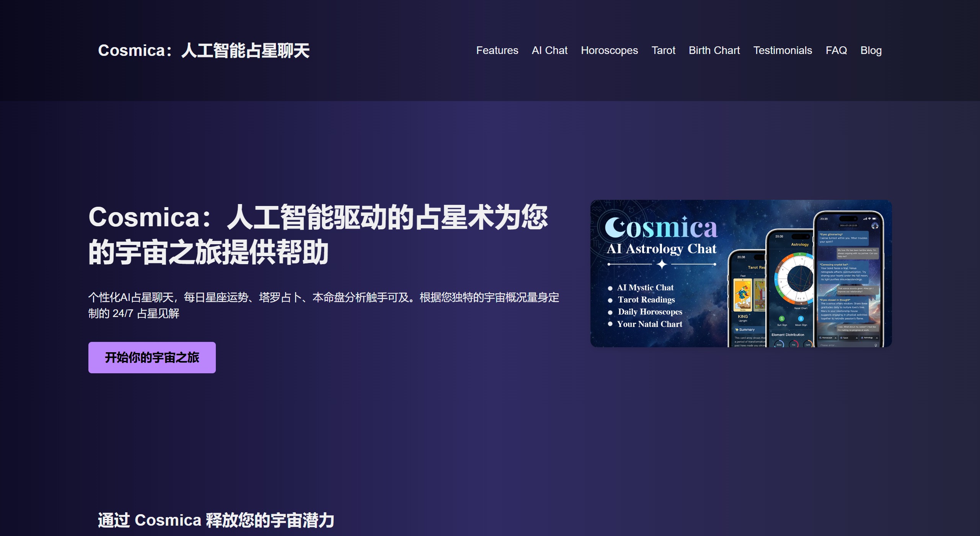Screen dimensions: 980x536
Task: Expand the Horoscope menu in the chat phone
Action: [x=827, y=338]
